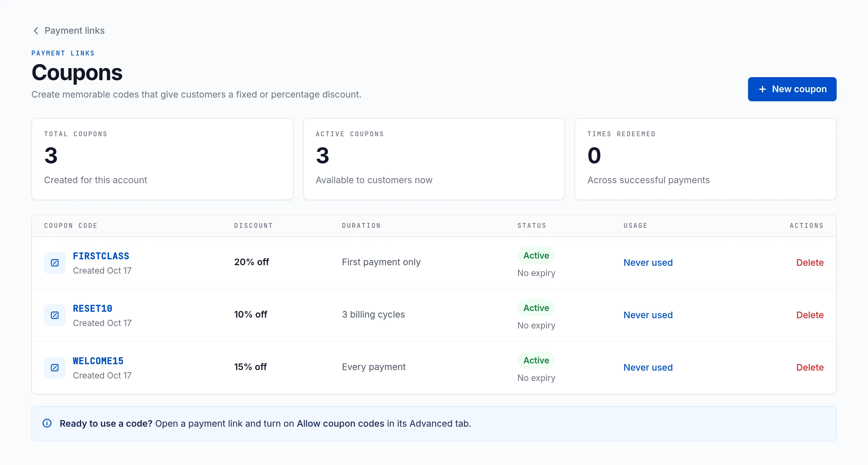
Task: Click Every payment duration text
Action: pyautogui.click(x=373, y=367)
